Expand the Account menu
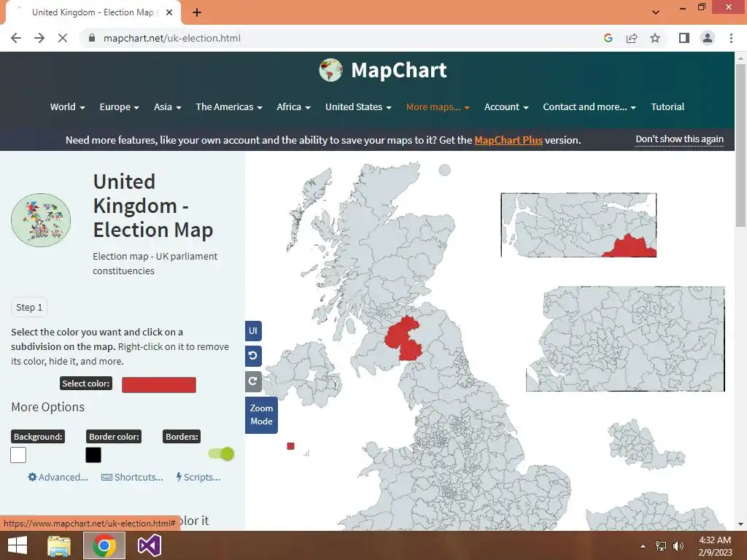Screen dimensions: 747x560 click(x=506, y=107)
